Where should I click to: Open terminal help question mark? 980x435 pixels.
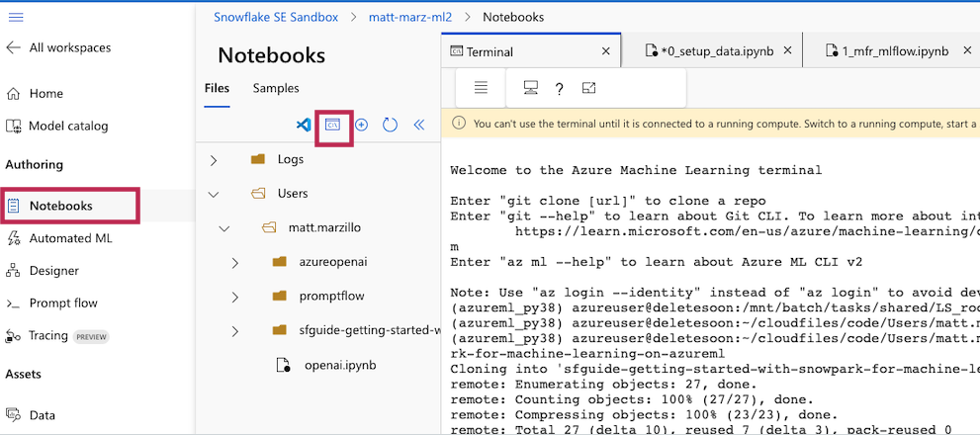(x=559, y=89)
